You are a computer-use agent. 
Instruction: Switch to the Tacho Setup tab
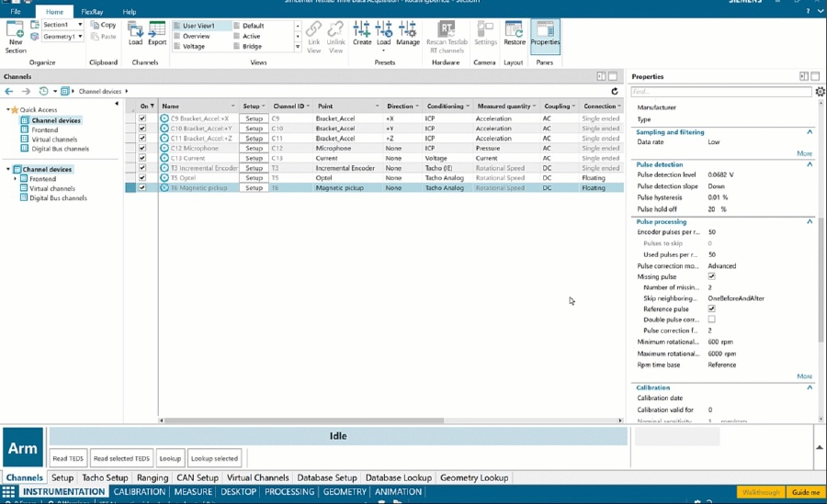(x=105, y=478)
